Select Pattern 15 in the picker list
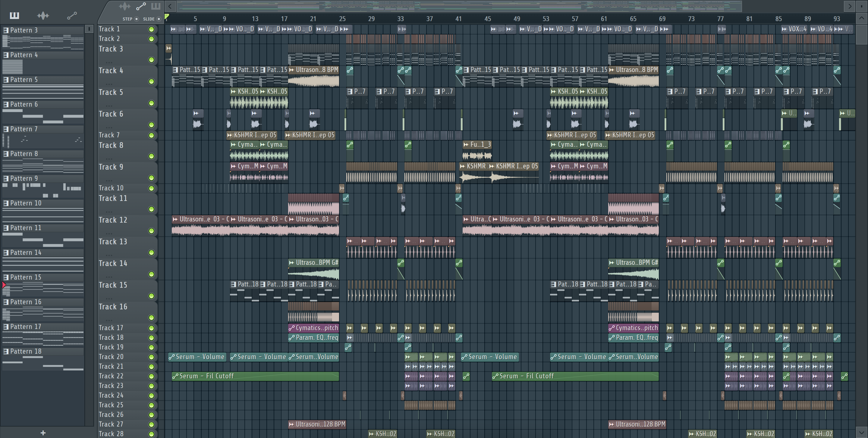The width and height of the screenshot is (868, 438). (43, 277)
